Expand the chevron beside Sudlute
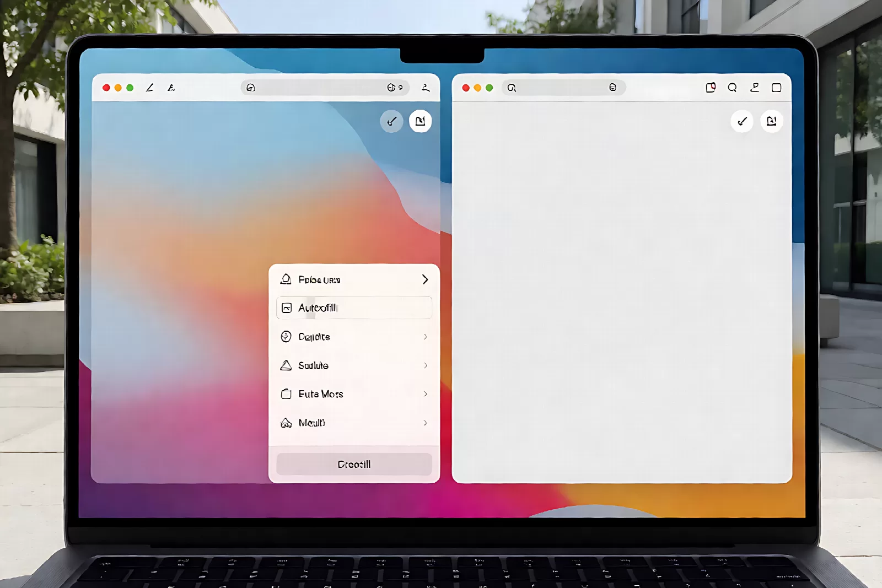Screen dimensions: 882x588 425,365
